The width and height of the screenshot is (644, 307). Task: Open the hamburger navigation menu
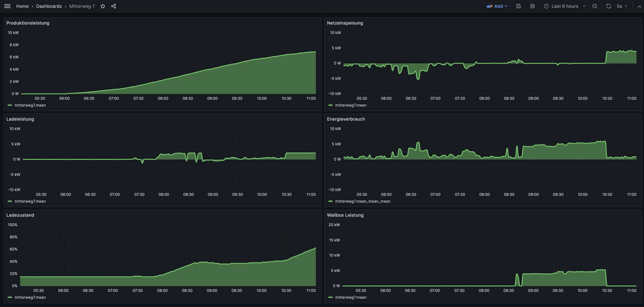point(7,6)
